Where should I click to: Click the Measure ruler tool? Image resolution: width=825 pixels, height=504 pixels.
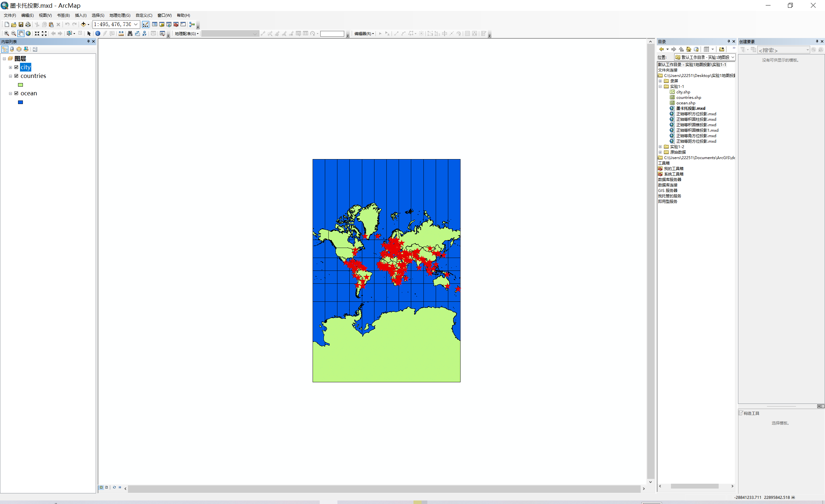121,33
